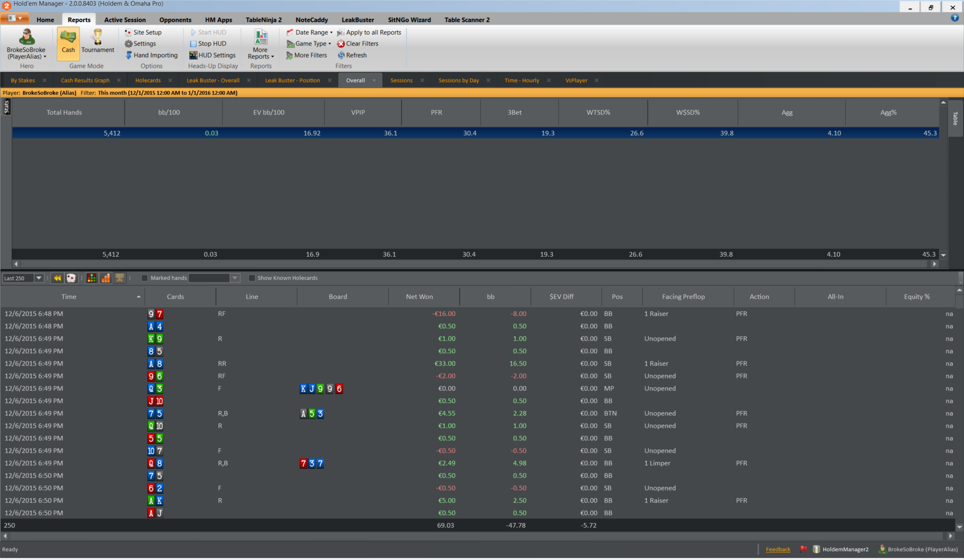The width and height of the screenshot is (964, 560).
Task: Sort stats by the bb/100 column
Action: click(x=173, y=113)
